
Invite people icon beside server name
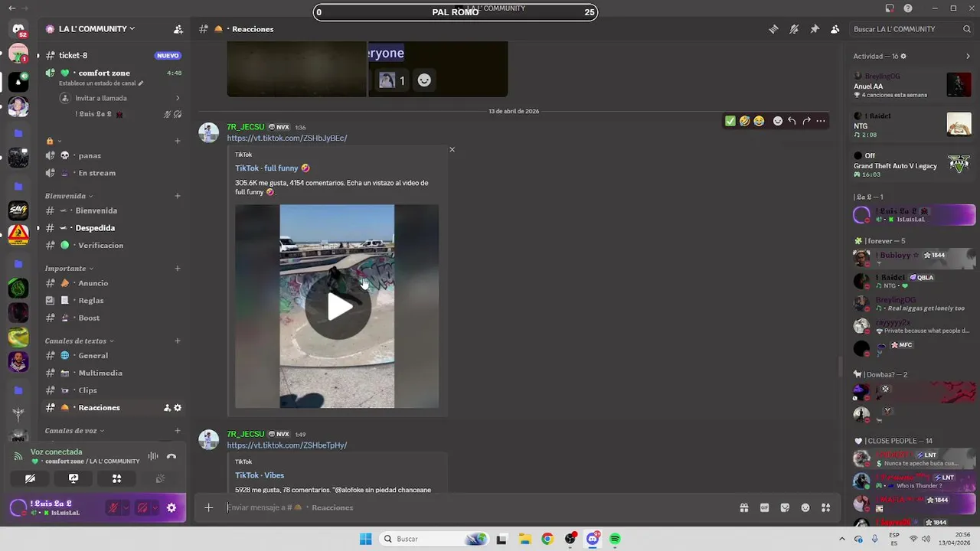pos(178,29)
